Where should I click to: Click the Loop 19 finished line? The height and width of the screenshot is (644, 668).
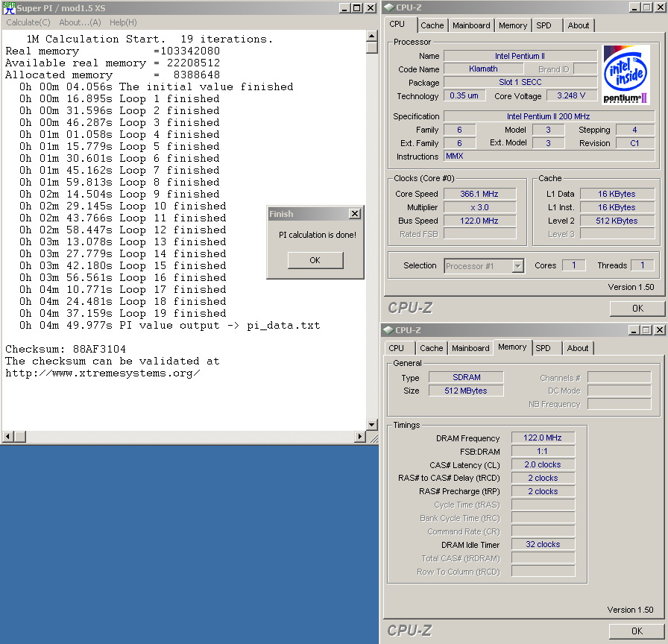click(x=123, y=314)
